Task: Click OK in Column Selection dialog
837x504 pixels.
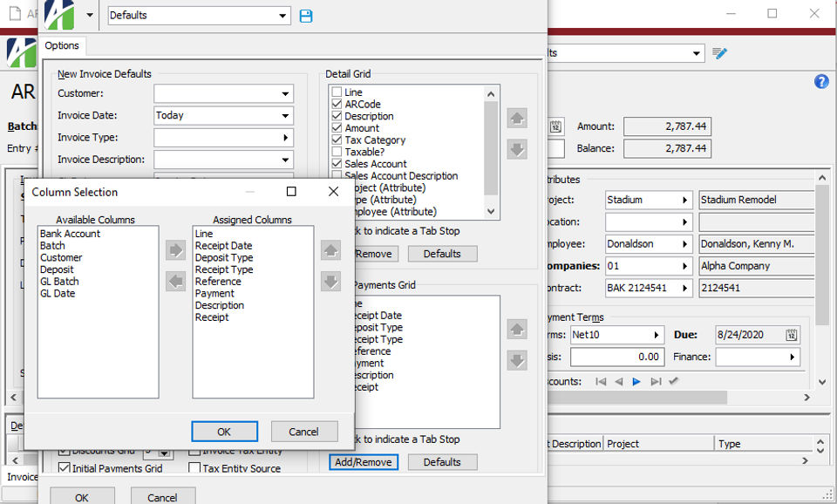Action: [x=224, y=432]
